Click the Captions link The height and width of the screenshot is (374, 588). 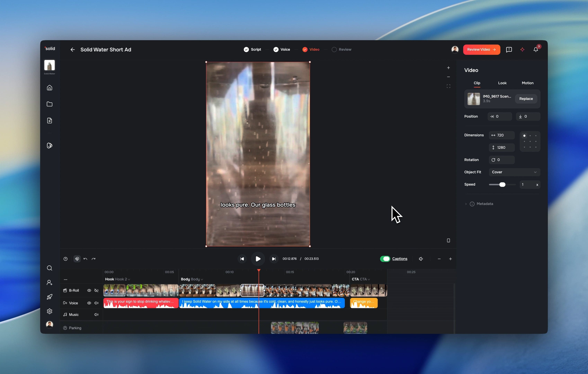tap(400, 259)
